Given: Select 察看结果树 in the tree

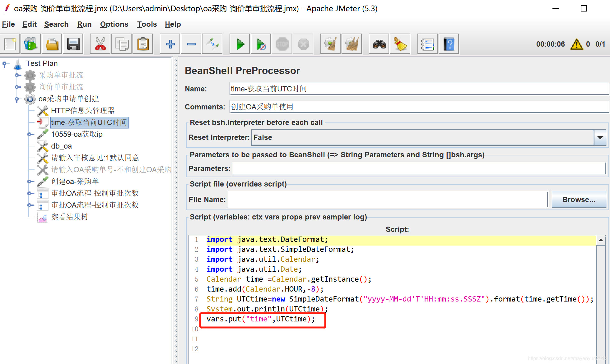Looking at the screenshot, I should (69, 217).
